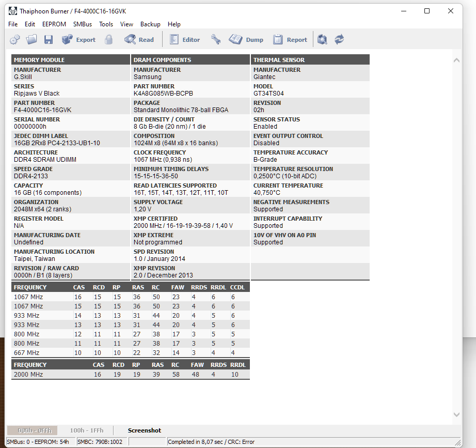The height and width of the screenshot is (448, 476).
Task: Save dump using the floppy disk icon
Action: click(49, 39)
